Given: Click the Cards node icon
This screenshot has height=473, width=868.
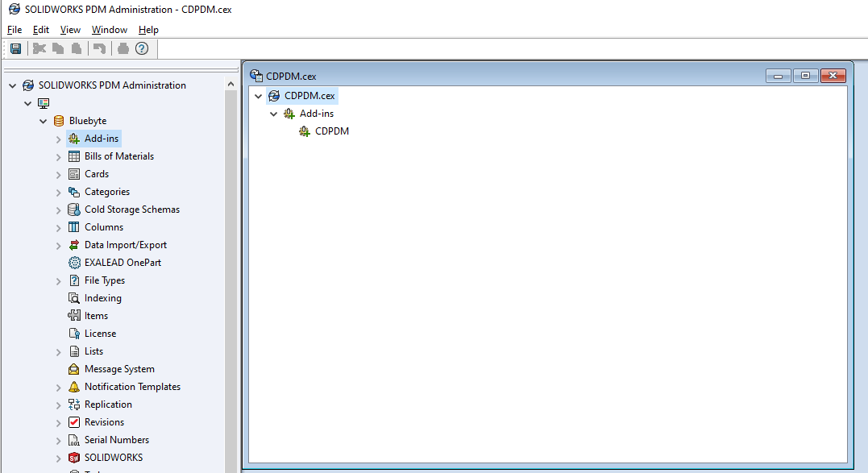Looking at the screenshot, I should 73,174.
